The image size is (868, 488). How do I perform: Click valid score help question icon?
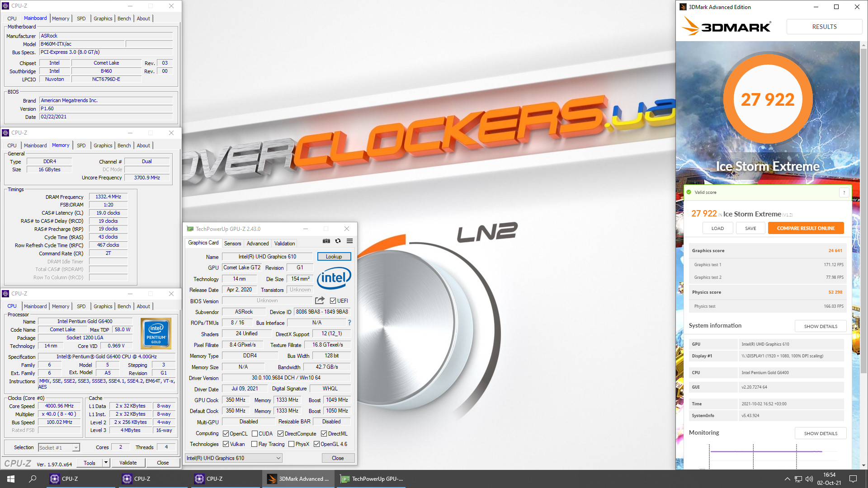click(844, 192)
